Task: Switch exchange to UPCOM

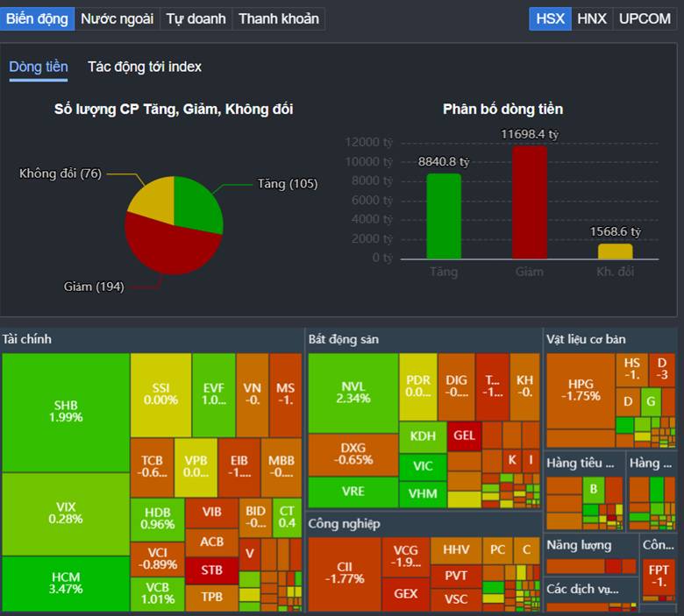Action: click(645, 18)
